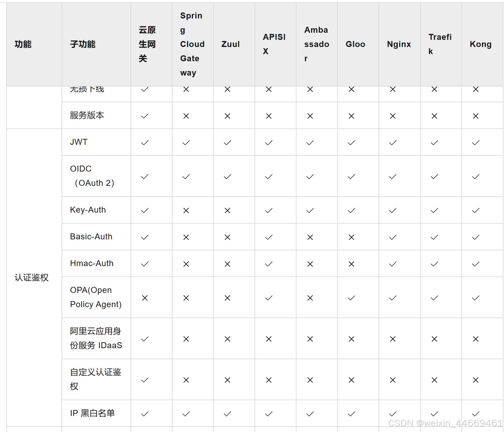Click the 认证鉴权 category cell
This screenshot has height=432, width=504.
[32, 278]
